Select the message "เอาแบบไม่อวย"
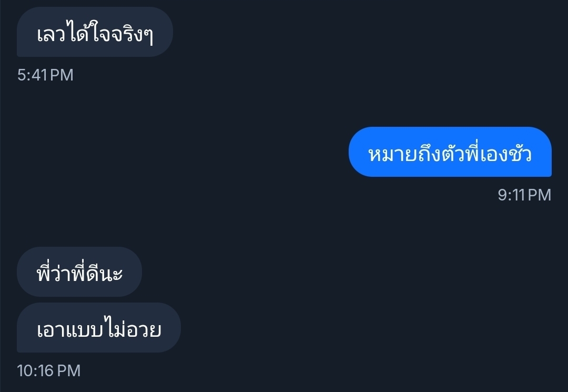Screen dimensions: 568x392 (99, 327)
